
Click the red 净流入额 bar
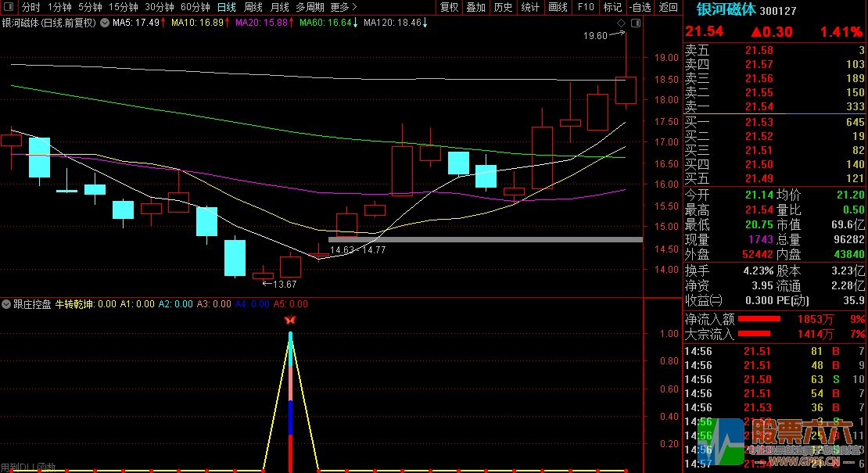click(759, 319)
